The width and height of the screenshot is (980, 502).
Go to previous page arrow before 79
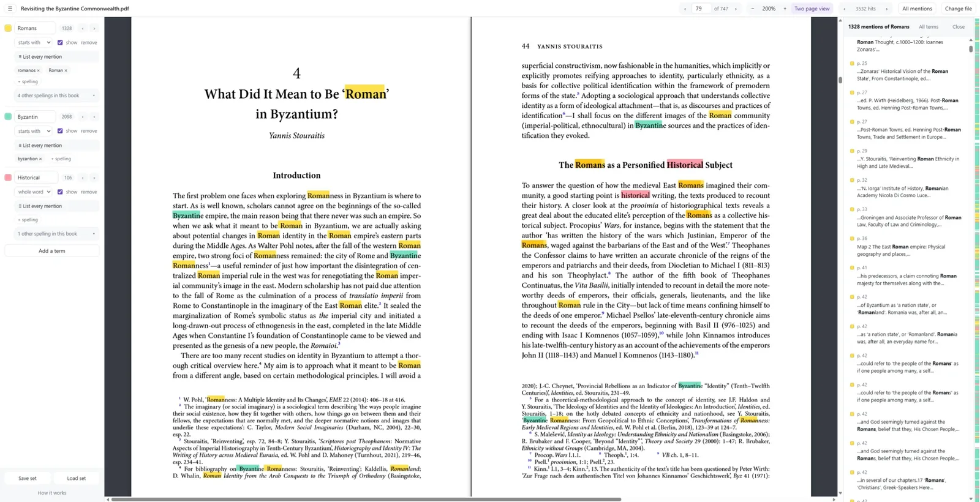(685, 9)
